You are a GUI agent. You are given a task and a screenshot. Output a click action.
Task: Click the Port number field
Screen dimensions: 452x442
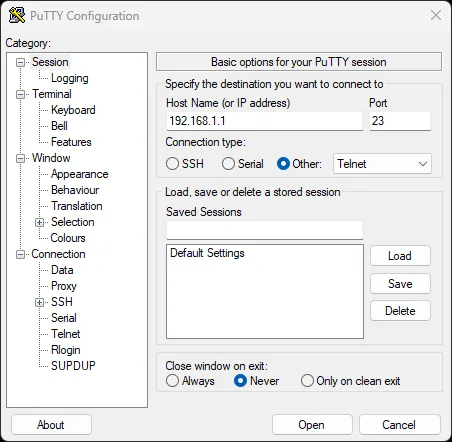pos(400,121)
